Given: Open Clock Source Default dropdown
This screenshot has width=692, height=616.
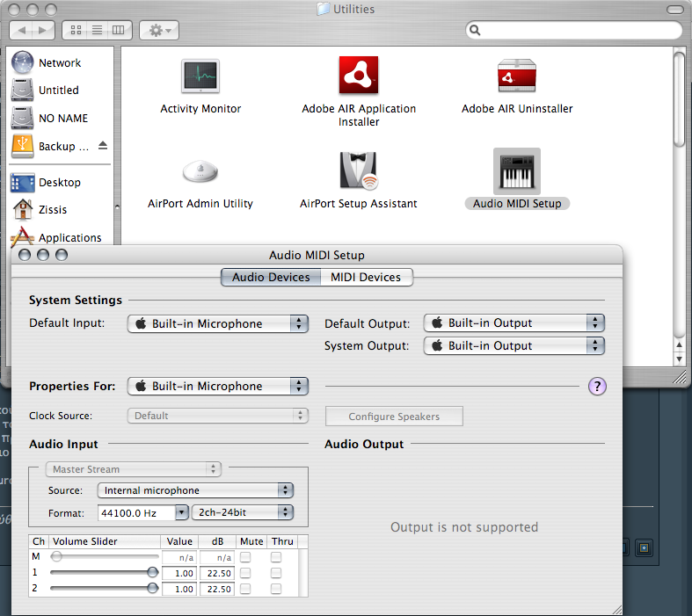Looking at the screenshot, I should pos(217,416).
